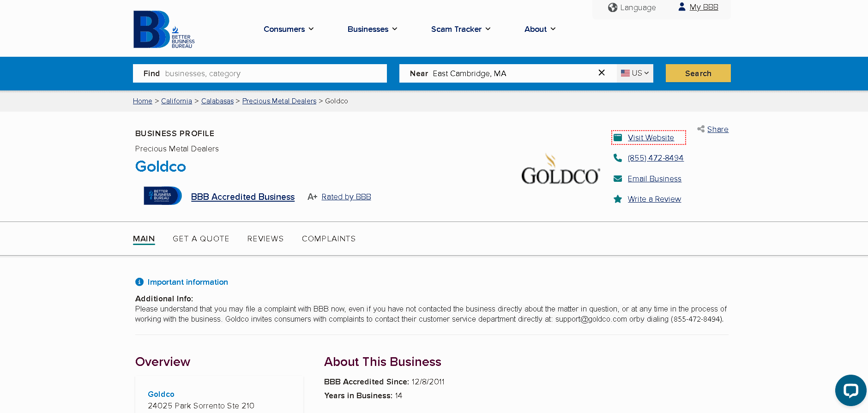Screen dimensions: 868x413
Task: Click the Better Business Bureau logo
Action: click(164, 30)
